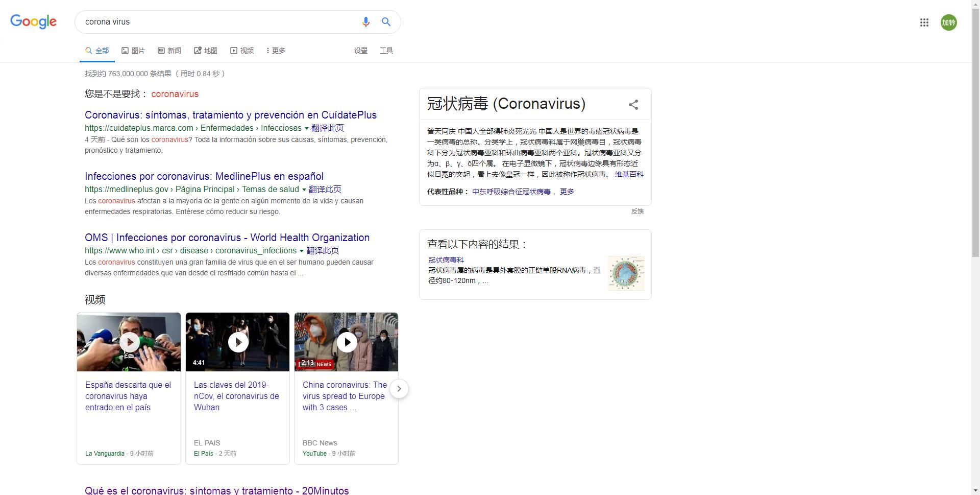Play the La Vanguardia España video
Image resolution: width=980 pixels, height=495 pixels.
(x=129, y=342)
